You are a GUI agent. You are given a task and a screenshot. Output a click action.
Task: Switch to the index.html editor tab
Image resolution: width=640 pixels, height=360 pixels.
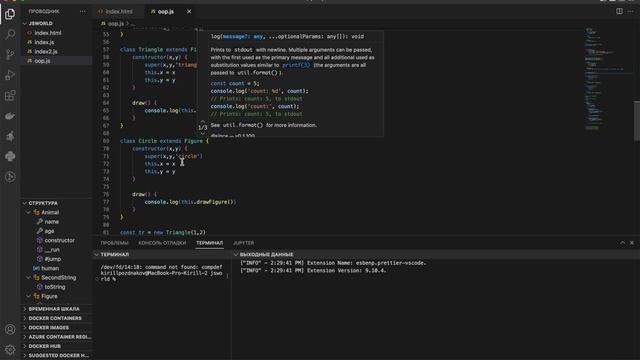click(x=119, y=11)
